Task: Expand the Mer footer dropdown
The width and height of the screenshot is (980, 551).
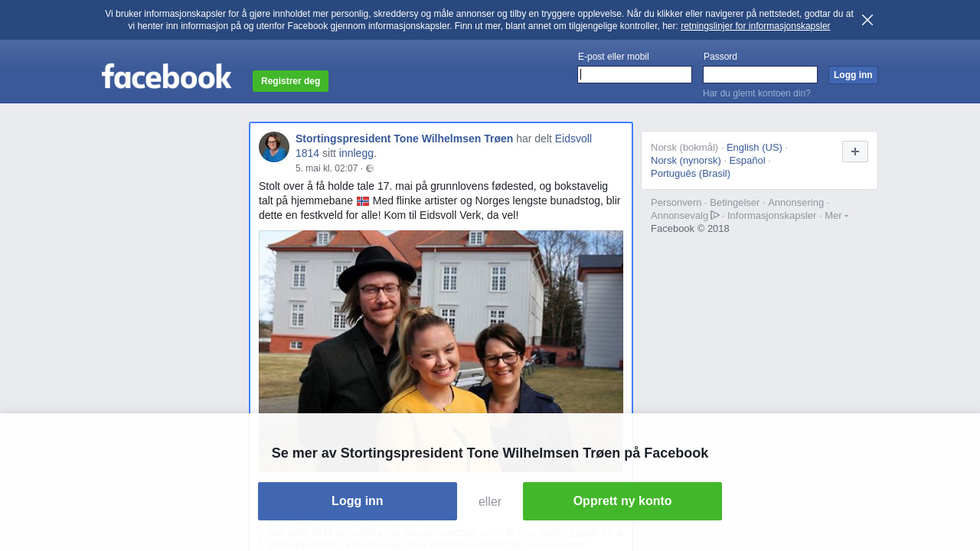Action: click(x=836, y=215)
